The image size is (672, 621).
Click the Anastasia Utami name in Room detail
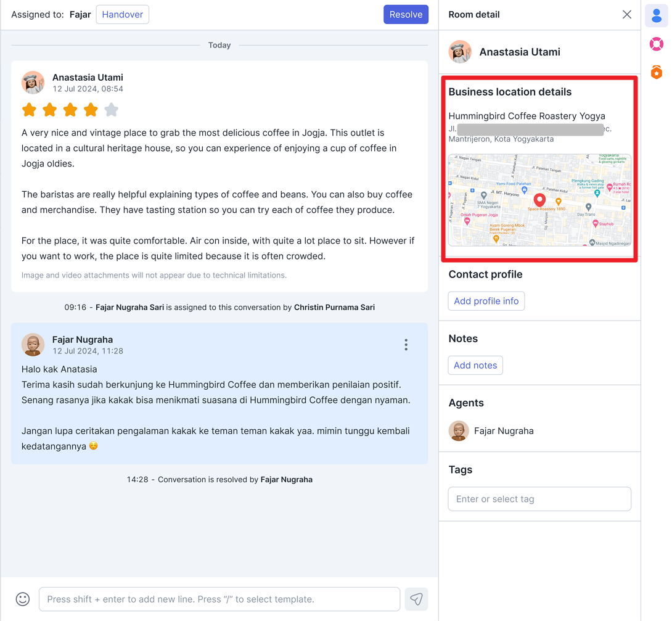520,52
